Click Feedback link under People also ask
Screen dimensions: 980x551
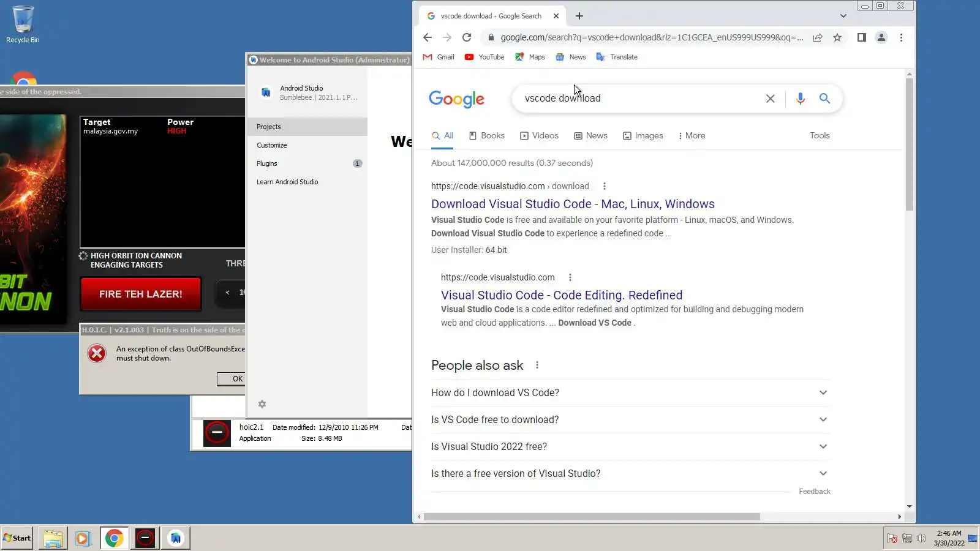point(815,492)
